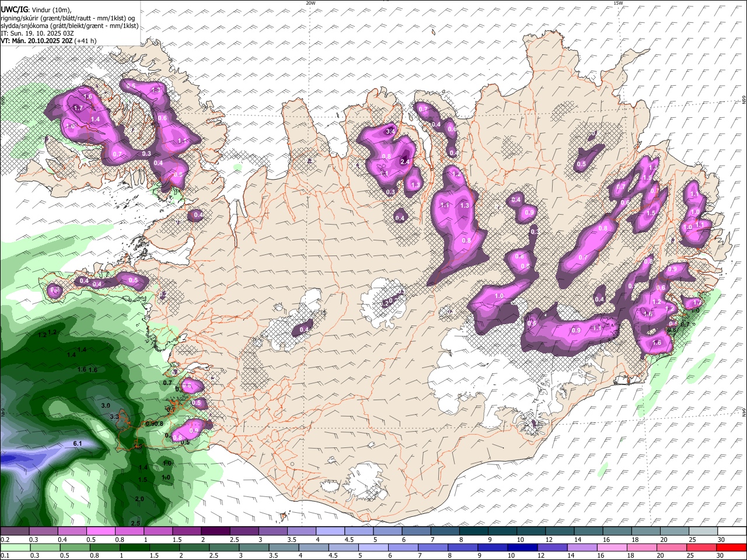Click the '3.4' snowfall value on the map
The image size is (747, 560).
(390, 132)
